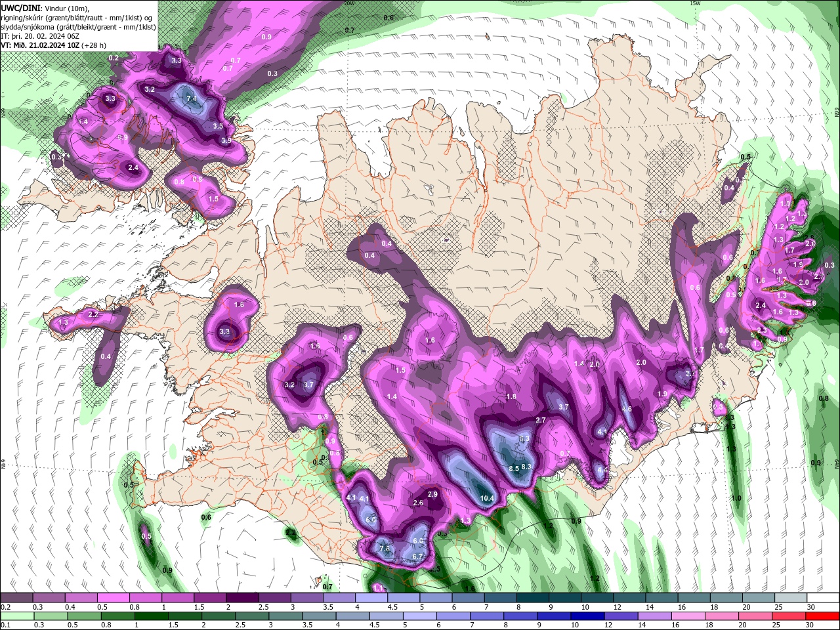Pick the top-row legend swatch at 6, steel blue
The width and height of the screenshot is (840, 630).
468,598
